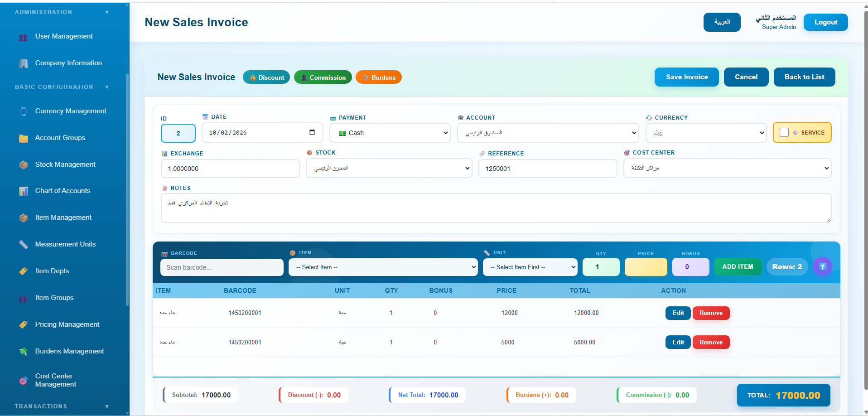
Task: Enable the Service checkbox
Action: pos(784,132)
